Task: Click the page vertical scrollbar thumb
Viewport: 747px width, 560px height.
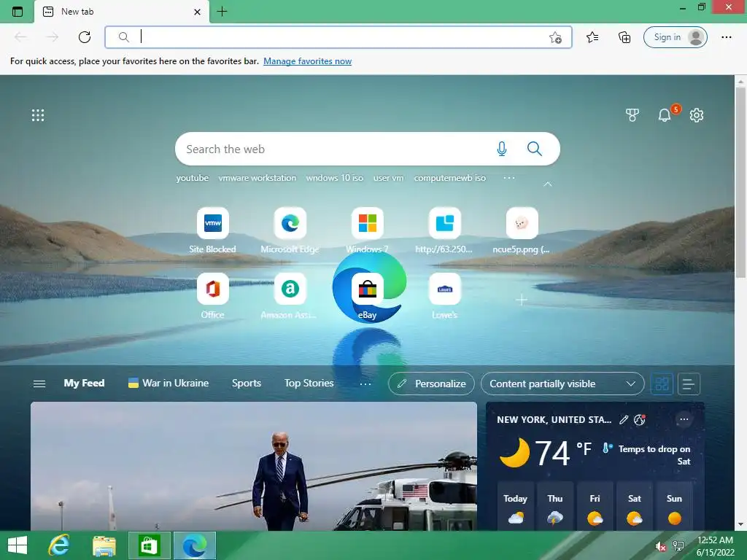Action: coord(740,181)
